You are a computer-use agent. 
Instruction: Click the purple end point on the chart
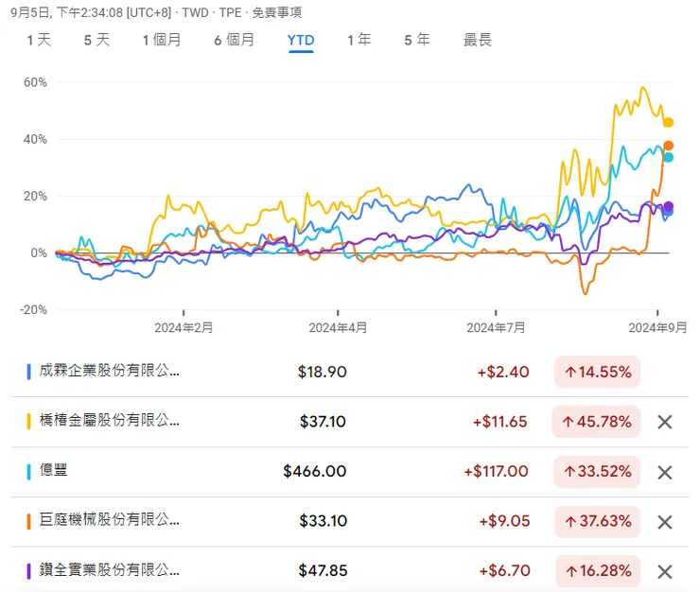click(668, 206)
